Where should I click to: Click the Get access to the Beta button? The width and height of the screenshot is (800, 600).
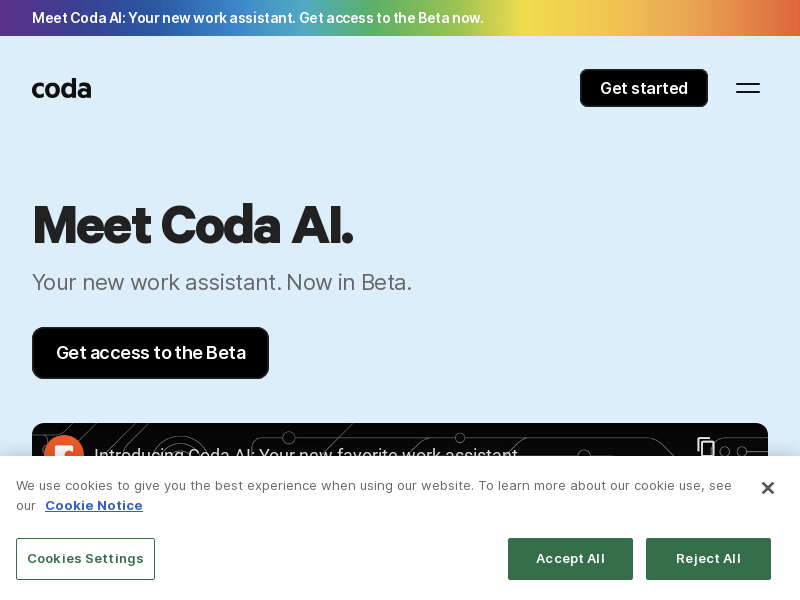click(150, 353)
